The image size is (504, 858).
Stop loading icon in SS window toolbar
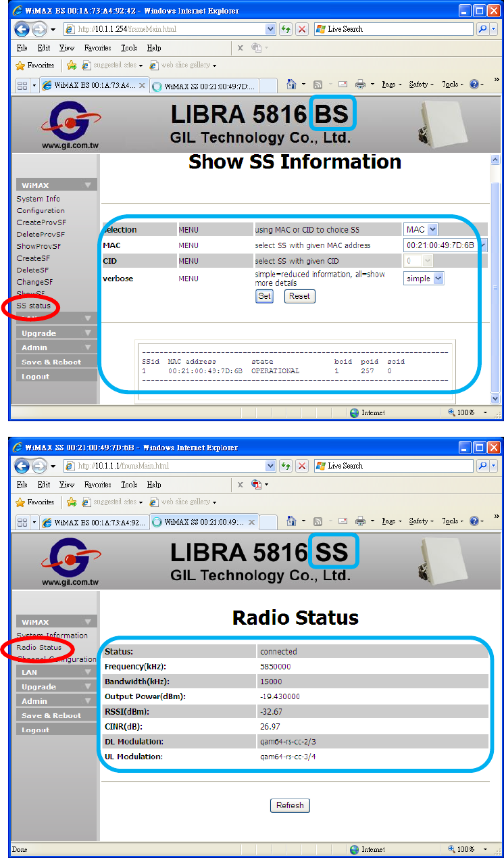pyautogui.click(x=302, y=466)
